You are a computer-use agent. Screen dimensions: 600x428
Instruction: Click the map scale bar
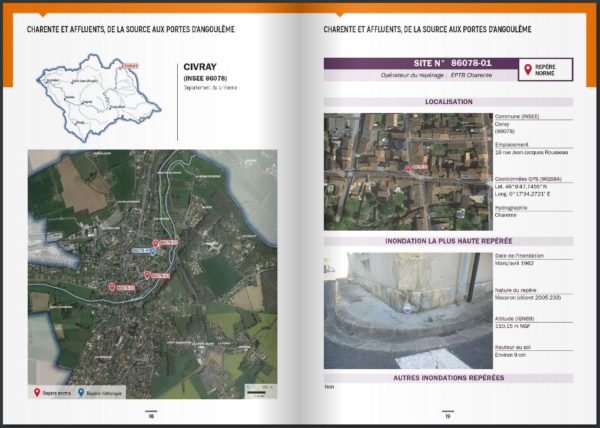(258, 393)
